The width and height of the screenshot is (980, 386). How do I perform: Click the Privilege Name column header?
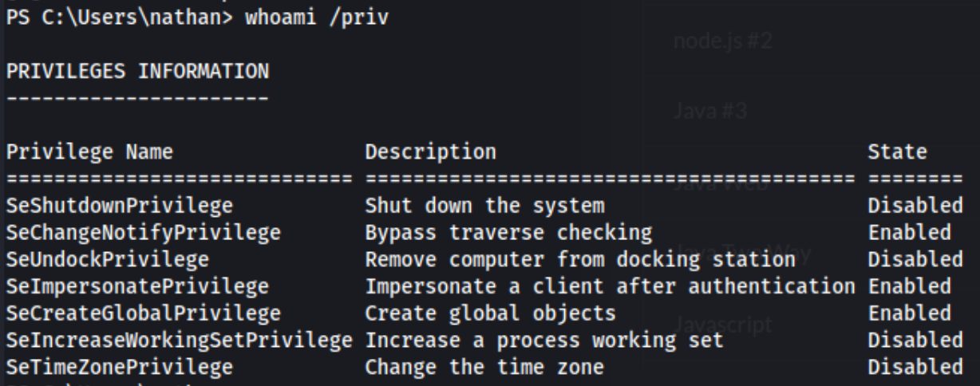tap(89, 152)
